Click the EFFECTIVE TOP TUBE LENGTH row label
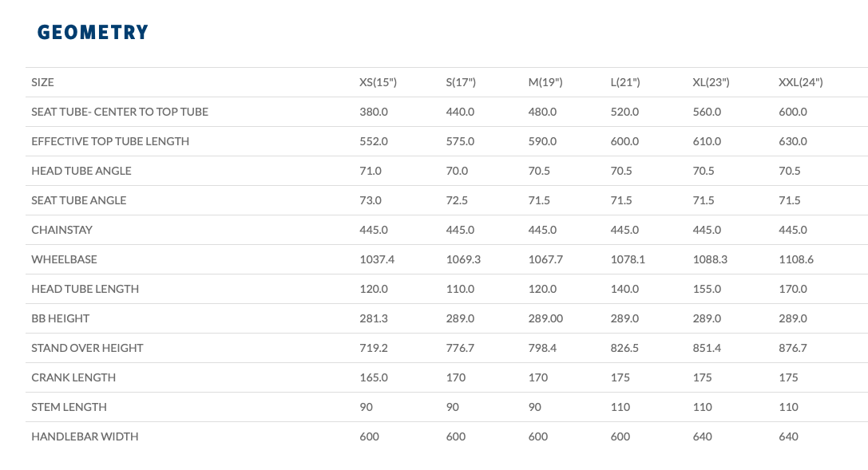 [110, 141]
